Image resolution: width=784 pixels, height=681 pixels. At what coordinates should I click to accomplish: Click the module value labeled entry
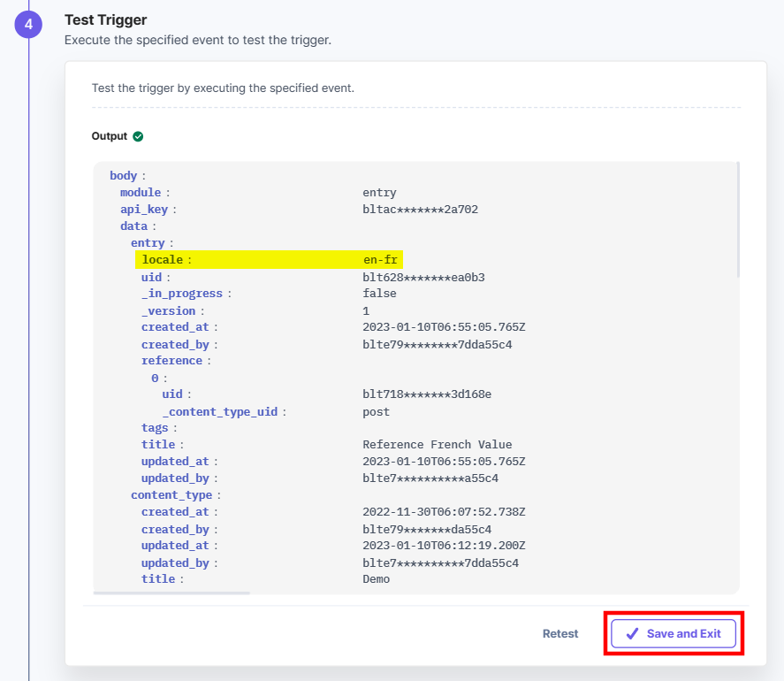pos(377,192)
